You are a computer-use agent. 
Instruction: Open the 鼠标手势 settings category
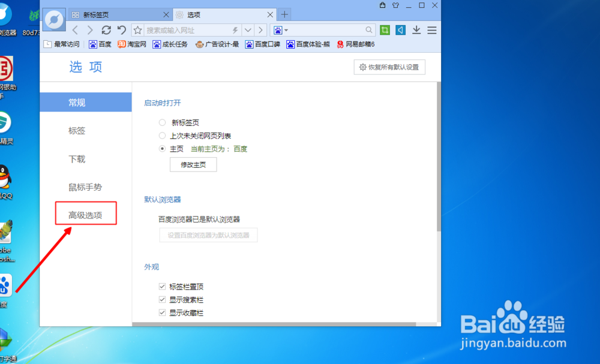click(86, 187)
